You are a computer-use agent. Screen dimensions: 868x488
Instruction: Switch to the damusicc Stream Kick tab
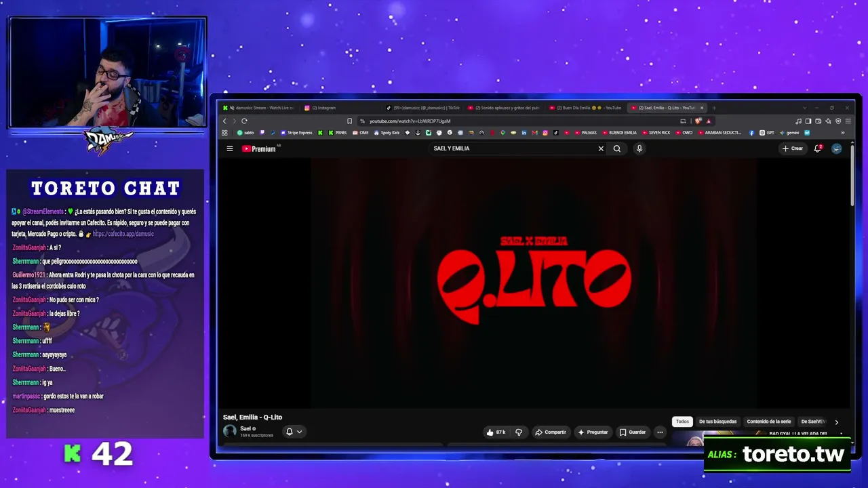pos(260,108)
